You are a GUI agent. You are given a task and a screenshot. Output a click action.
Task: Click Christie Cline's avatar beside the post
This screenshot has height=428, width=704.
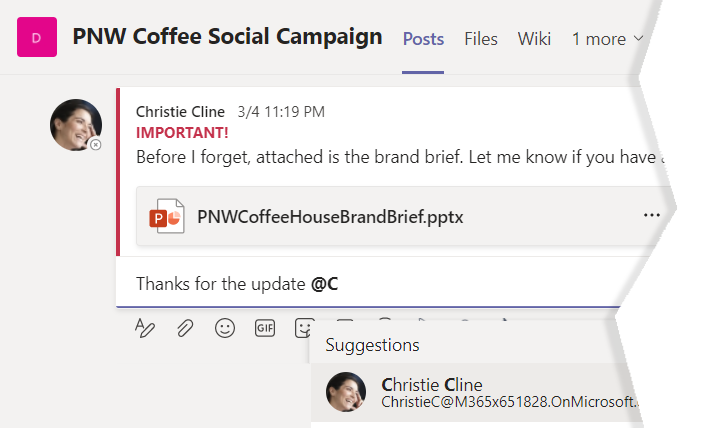pos(75,126)
